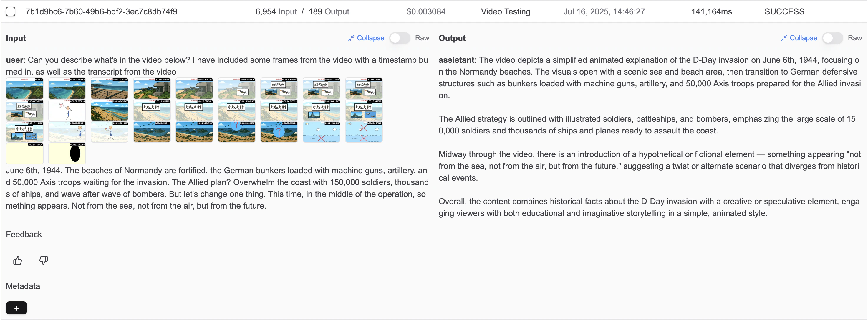This screenshot has width=868, height=320.
Task: Open the frame thumbnail at 0:00:00
Action: (x=25, y=88)
